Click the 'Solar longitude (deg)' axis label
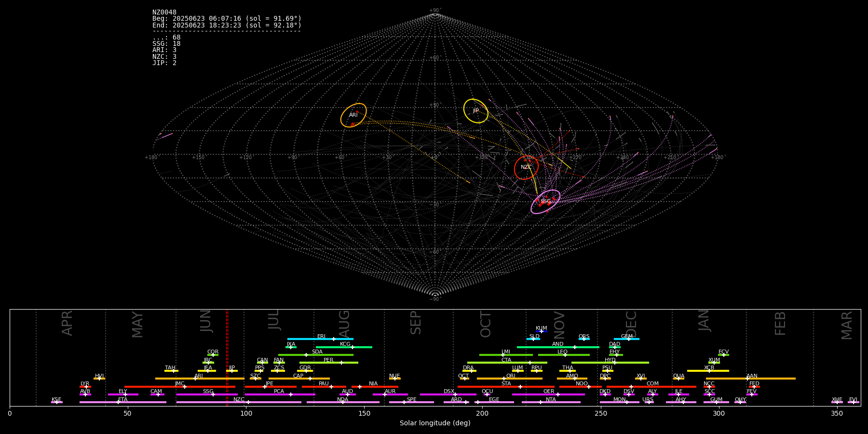The height and width of the screenshot is (434, 868). [x=435, y=423]
